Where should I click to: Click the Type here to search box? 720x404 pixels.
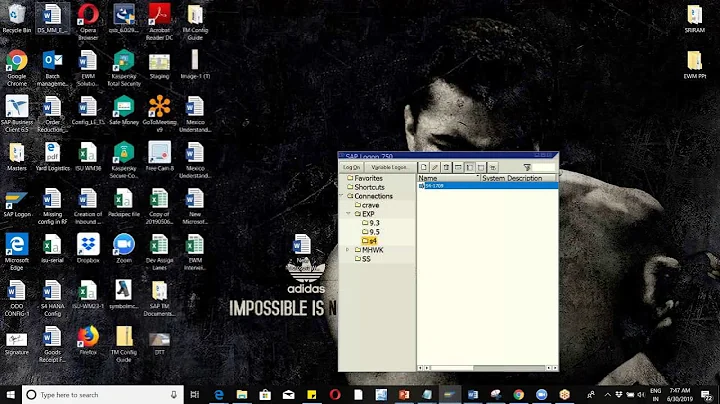[x=103, y=395]
